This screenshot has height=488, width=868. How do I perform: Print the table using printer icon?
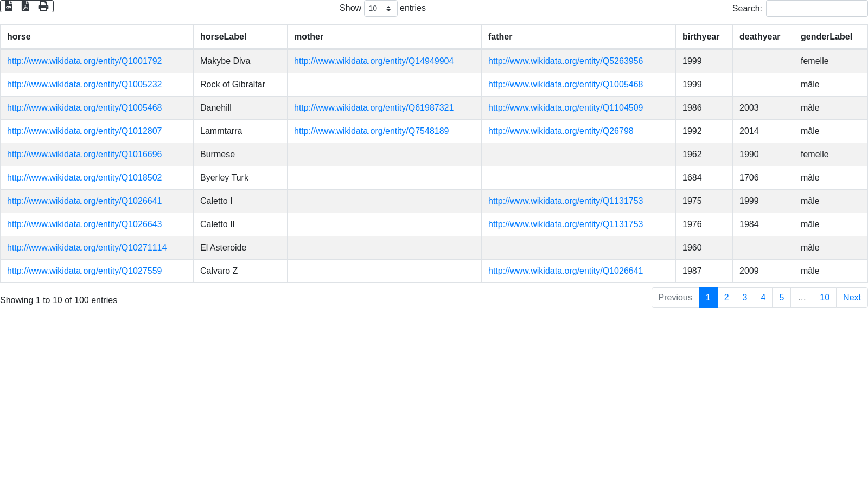[x=43, y=6]
